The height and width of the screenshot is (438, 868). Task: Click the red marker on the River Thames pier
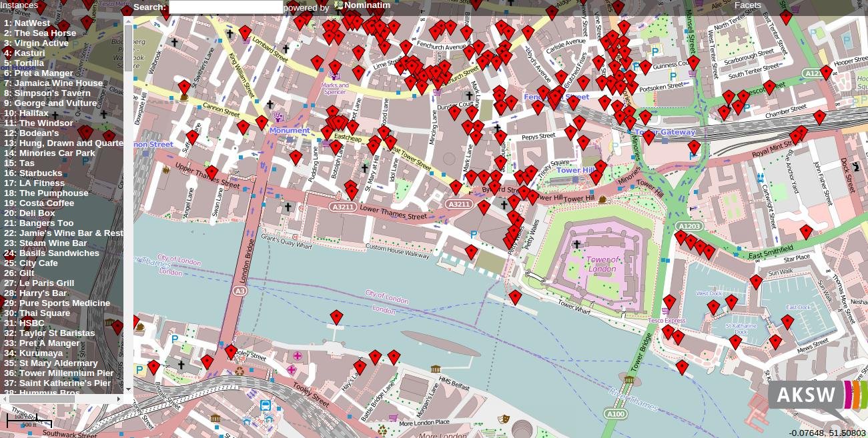pyautogui.click(x=337, y=317)
